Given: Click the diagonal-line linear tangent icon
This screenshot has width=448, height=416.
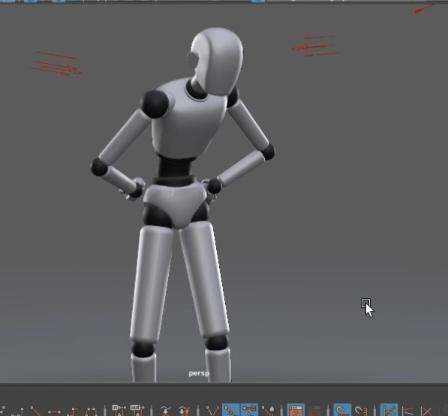Looking at the screenshot, I should (x=35, y=411).
